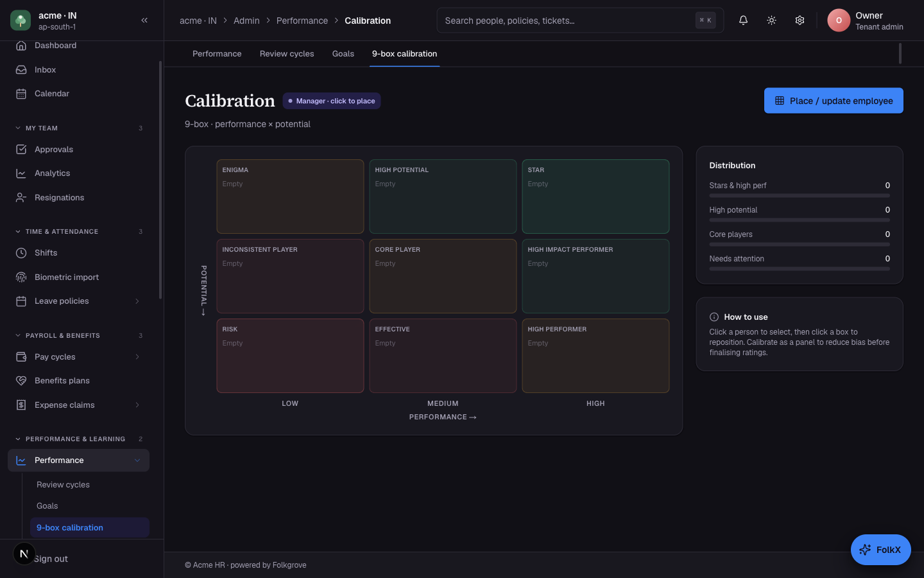Switch to the Review cycles tab

click(287, 54)
